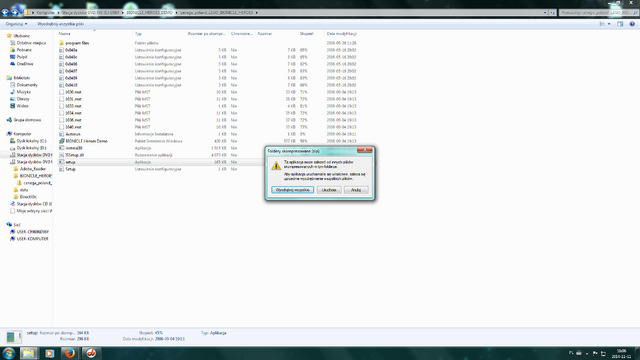640x360 pixels.
Task: Open Ulubione favorites in navigation pane
Action: pyautogui.click(x=22, y=36)
